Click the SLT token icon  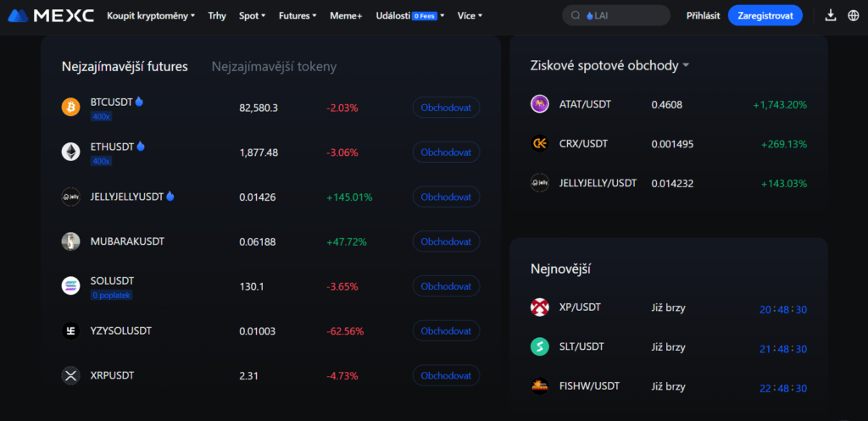540,346
